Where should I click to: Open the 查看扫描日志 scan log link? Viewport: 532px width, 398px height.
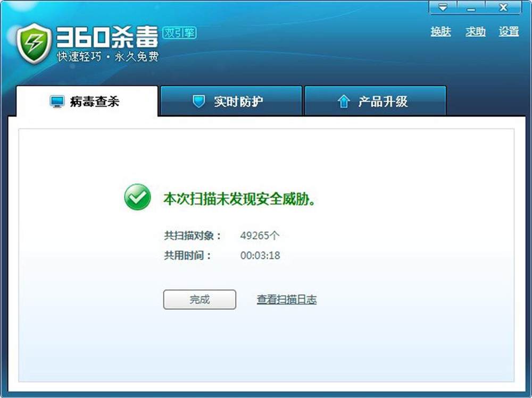(286, 300)
